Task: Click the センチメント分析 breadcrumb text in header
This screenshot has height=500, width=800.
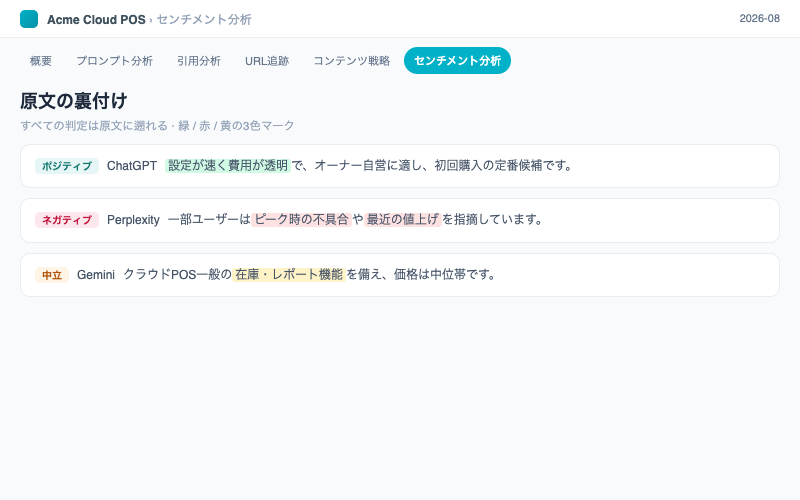Action: coord(204,19)
